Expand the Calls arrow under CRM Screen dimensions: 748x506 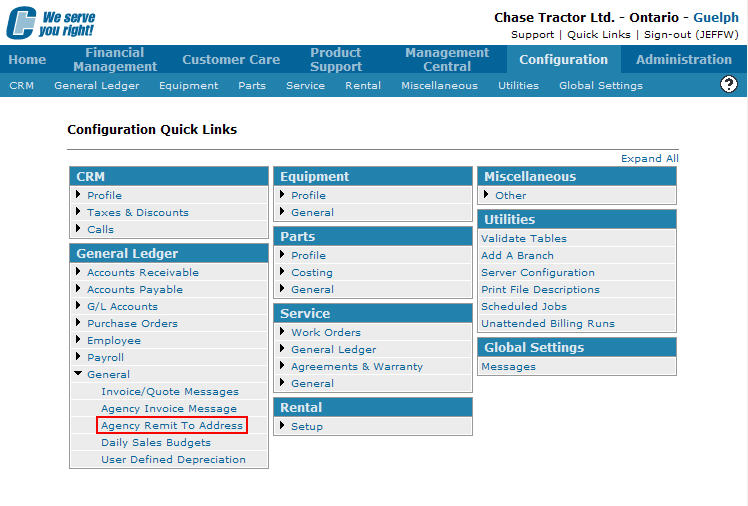[x=78, y=228]
